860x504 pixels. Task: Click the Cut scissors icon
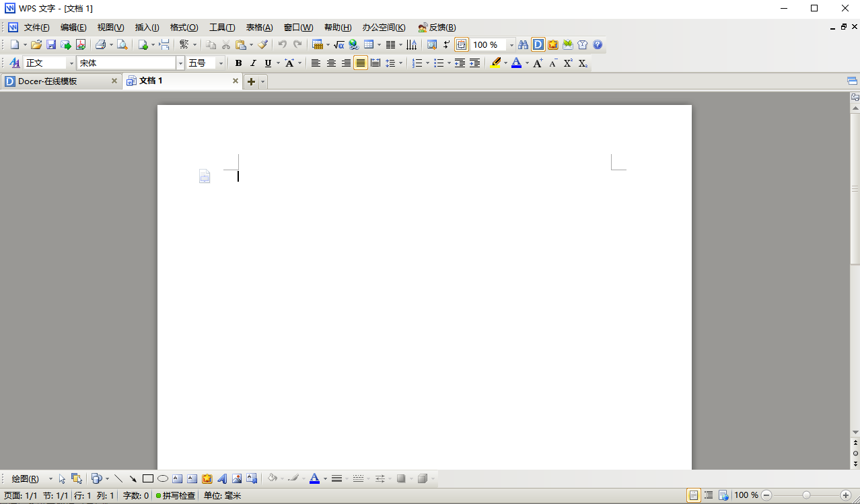pyautogui.click(x=226, y=45)
